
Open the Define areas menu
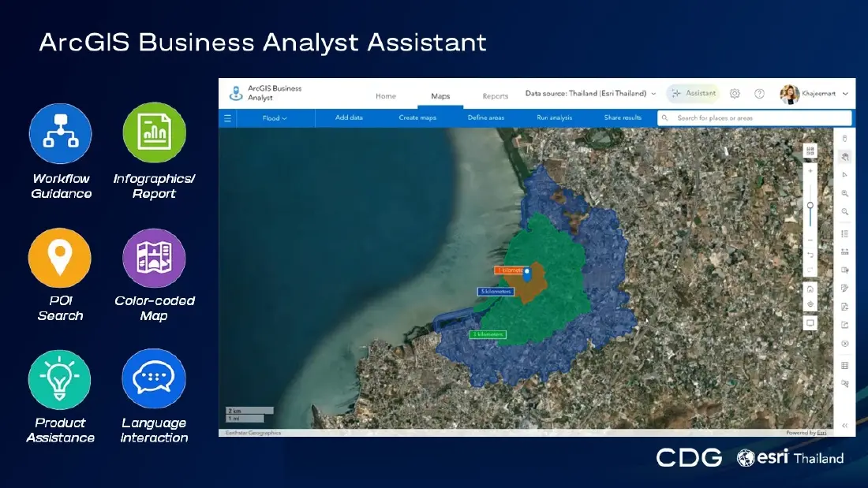tap(486, 117)
